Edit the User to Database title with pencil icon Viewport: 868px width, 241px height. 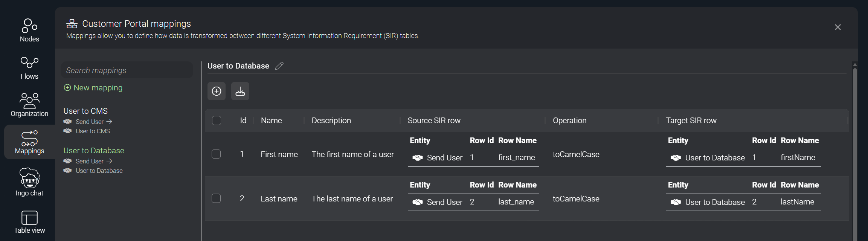(279, 66)
